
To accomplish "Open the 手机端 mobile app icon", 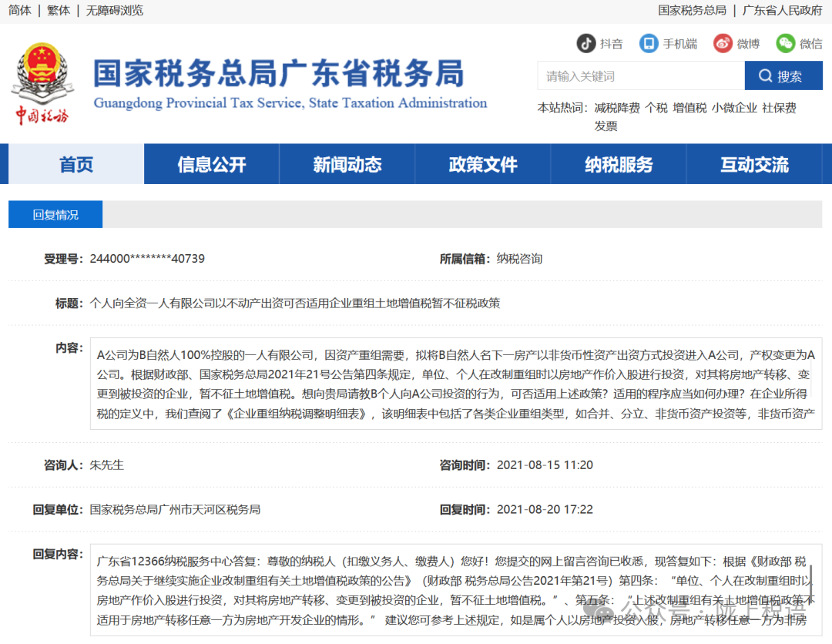I will click(649, 43).
